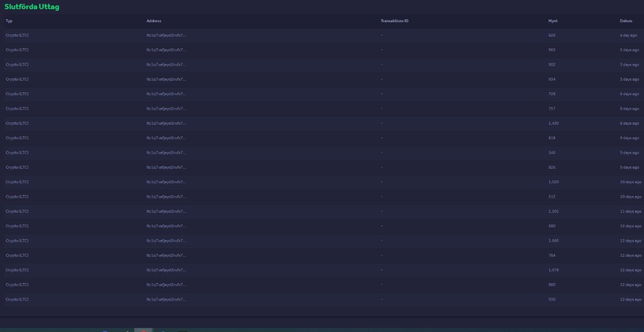The image size is (644, 332).
Task: Click Crypto (LTC) type in the 930 coins row
Action: pyautogui.click(x=17, y=299)
